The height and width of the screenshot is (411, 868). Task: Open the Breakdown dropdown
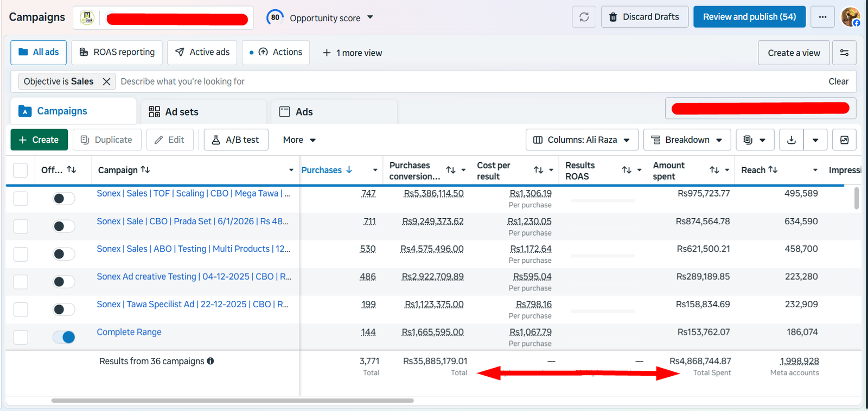pyautogui.click(x=687, y=140)
